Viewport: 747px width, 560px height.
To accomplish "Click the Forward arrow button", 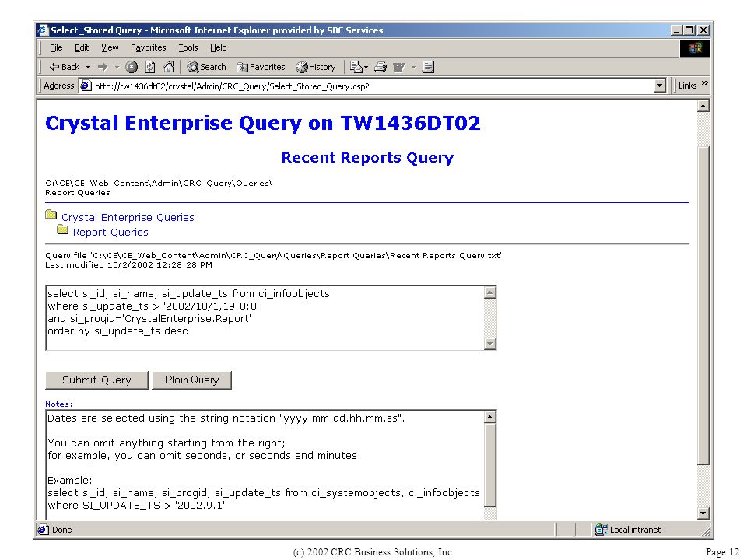I will click(103, 67).
